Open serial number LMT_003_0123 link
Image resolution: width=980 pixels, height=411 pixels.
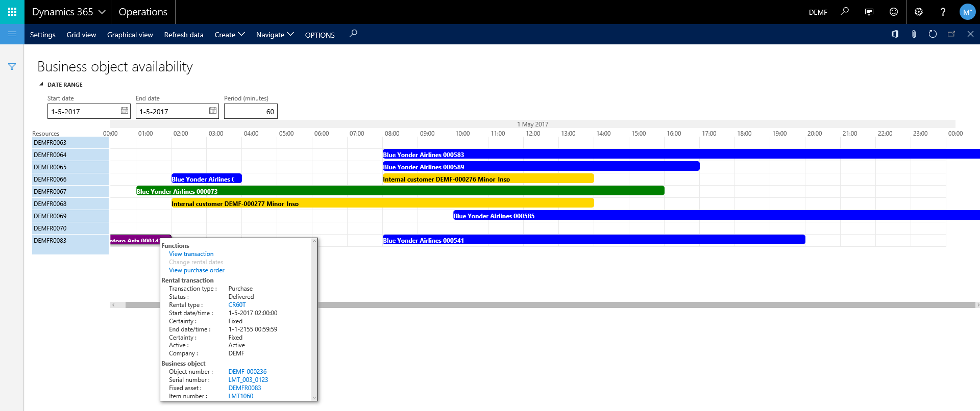(248, 380)
